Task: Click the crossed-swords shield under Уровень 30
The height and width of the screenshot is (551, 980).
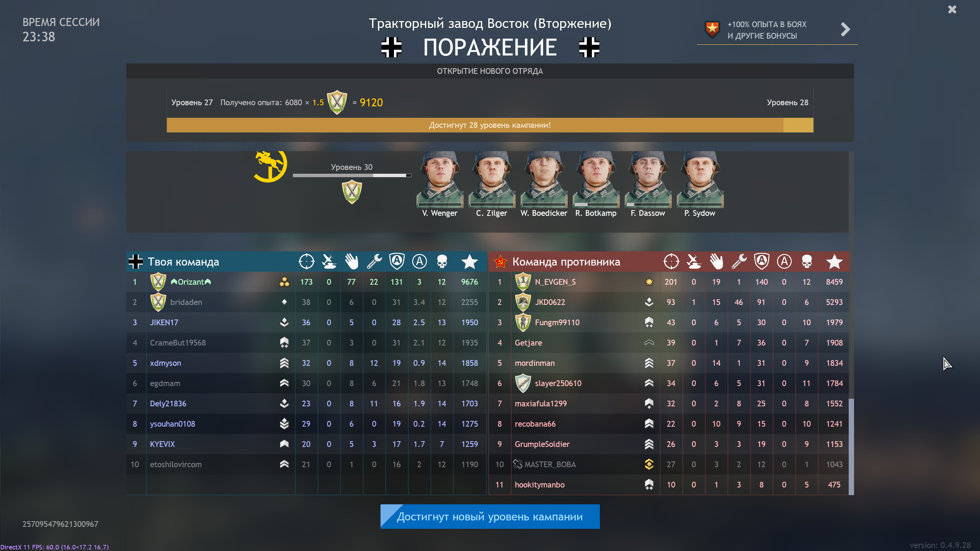Action: (x=352, y=192)
